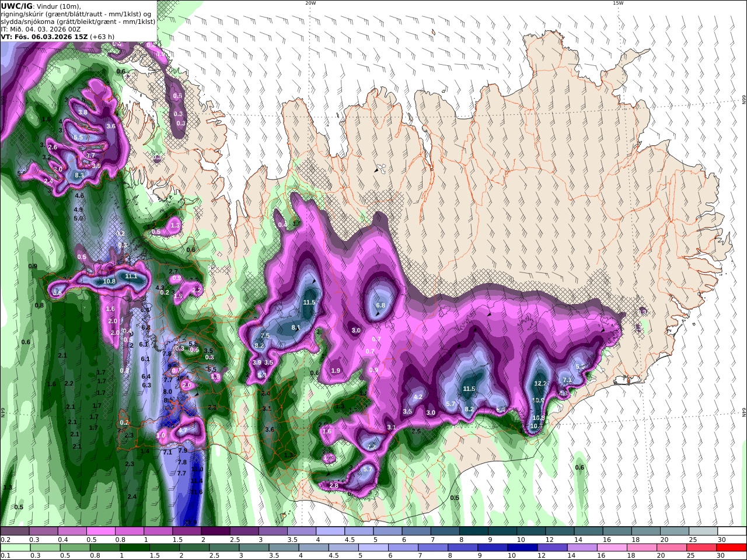Pick the dusky mauve 0.2–0.3 swatch, upper scale

coord(15,531)
